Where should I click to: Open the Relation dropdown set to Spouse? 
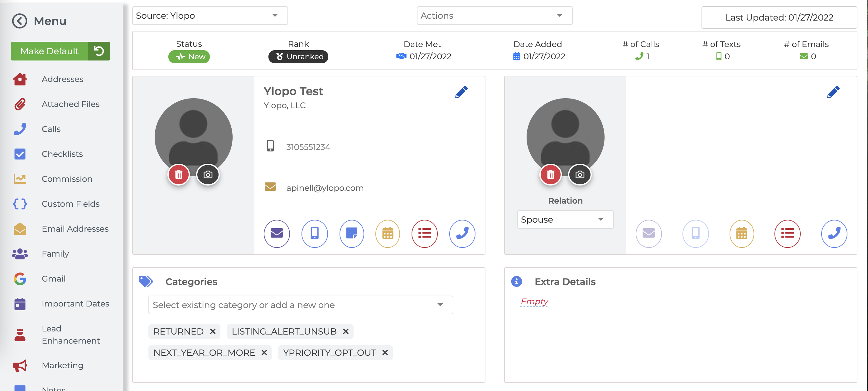point(565,220)
